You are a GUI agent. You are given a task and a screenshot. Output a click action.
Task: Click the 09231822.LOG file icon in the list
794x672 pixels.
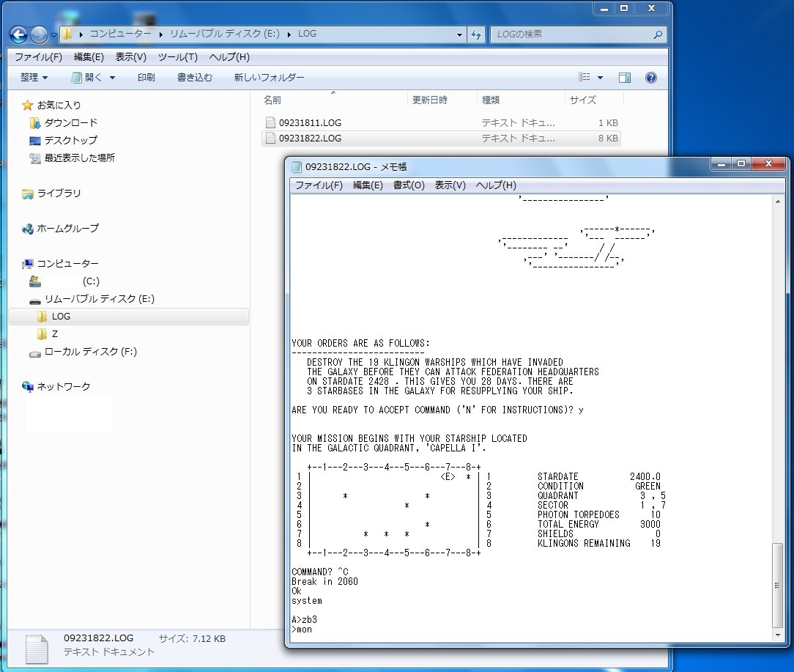270,138
